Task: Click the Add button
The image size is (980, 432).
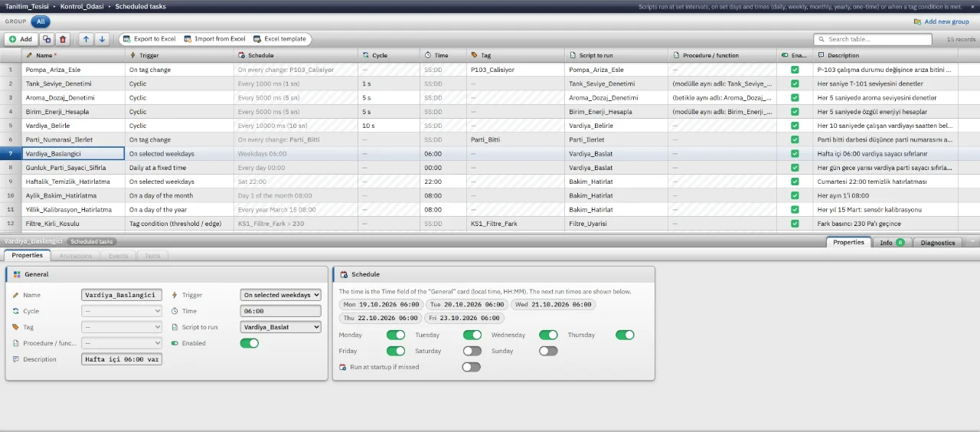Action: pos(21,39)
